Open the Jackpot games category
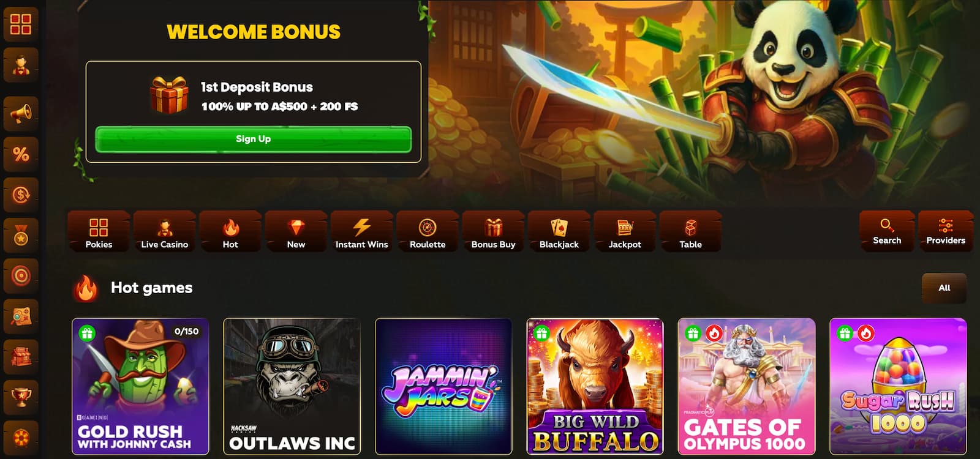 point(625,231)
